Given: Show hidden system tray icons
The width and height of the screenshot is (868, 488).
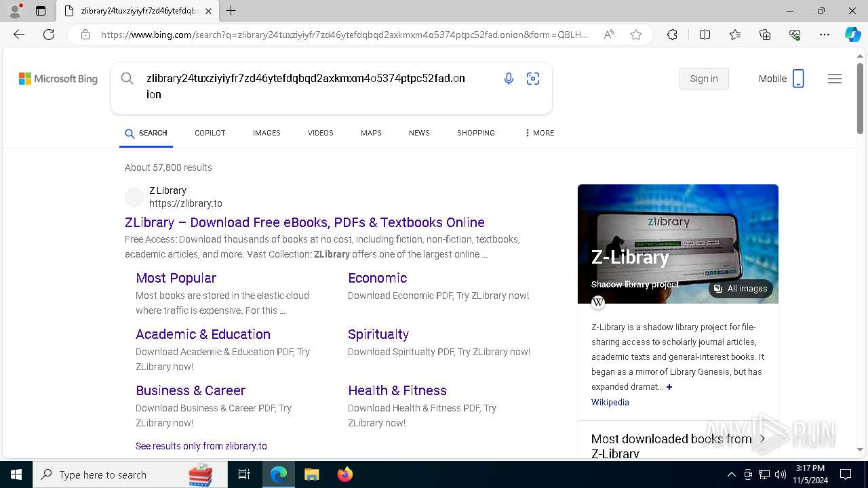Looking at the screenshot, I should (731, 474).
